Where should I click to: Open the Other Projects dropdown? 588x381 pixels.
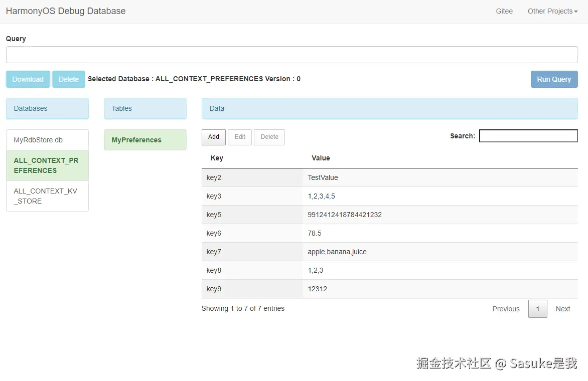pyautogui.click(x=552, y=11)
